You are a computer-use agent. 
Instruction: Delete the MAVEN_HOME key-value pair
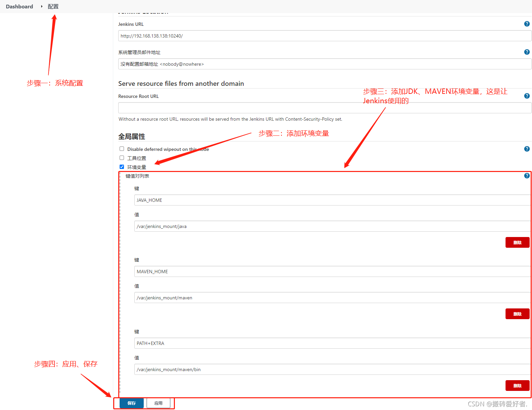517,314
